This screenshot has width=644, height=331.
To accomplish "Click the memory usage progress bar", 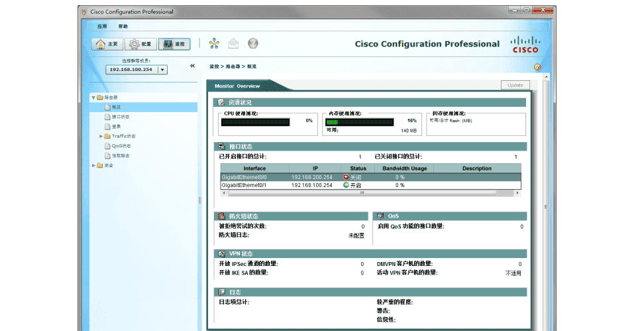I will (359, 122).
